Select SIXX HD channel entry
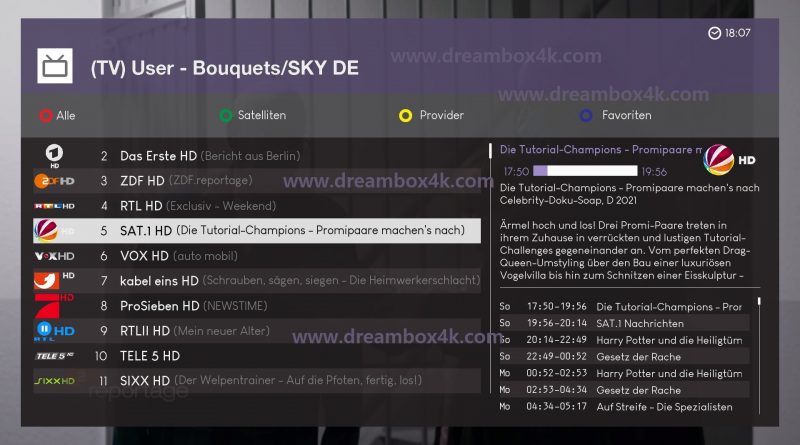800x445 pixels. tap(257, 381)
